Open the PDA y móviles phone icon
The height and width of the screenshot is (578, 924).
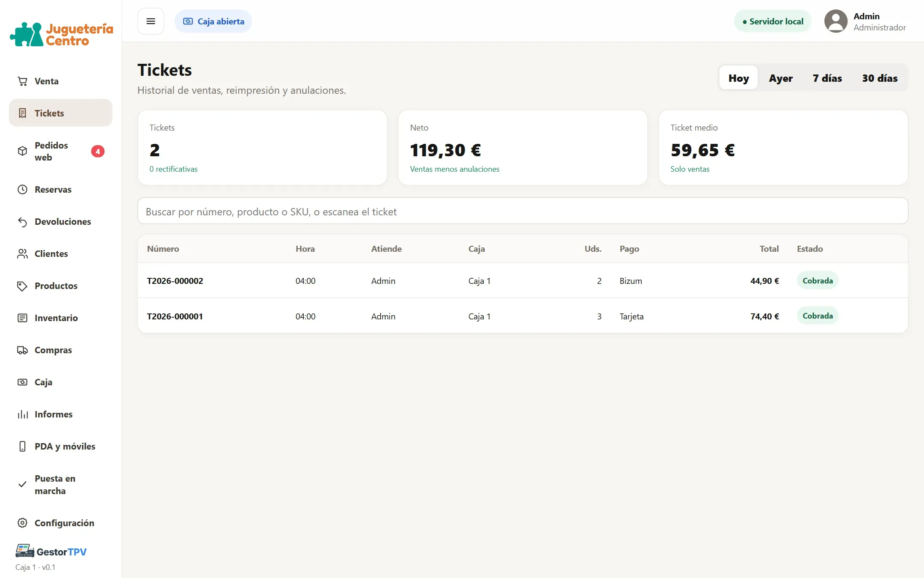pos(22,447)
